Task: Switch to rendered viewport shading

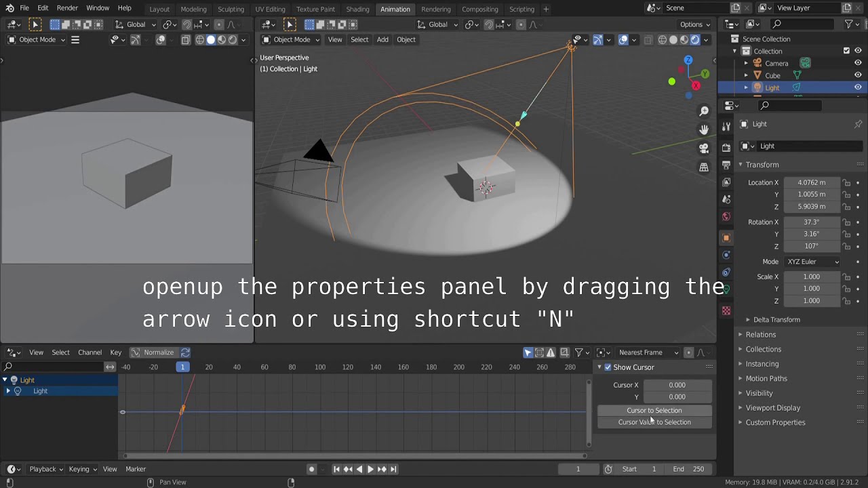Action: point(695,40)
